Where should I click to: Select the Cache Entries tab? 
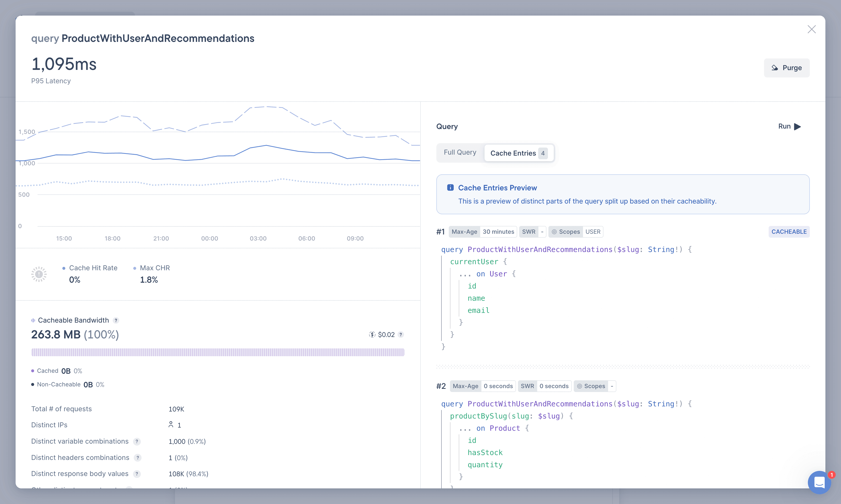[x=517, y=153]
